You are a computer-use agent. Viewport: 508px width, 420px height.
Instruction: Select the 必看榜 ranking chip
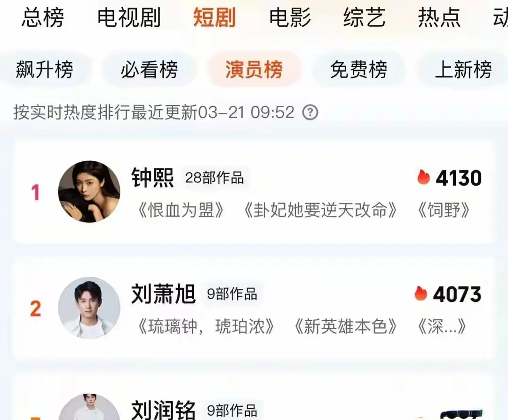pos(150,69)
